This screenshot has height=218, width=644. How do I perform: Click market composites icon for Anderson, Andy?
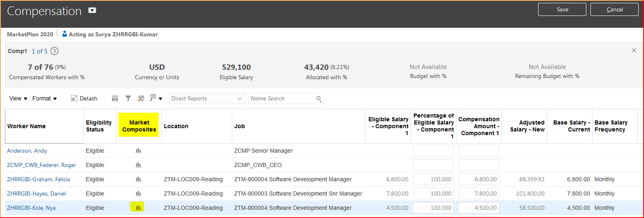click(138, 151)
